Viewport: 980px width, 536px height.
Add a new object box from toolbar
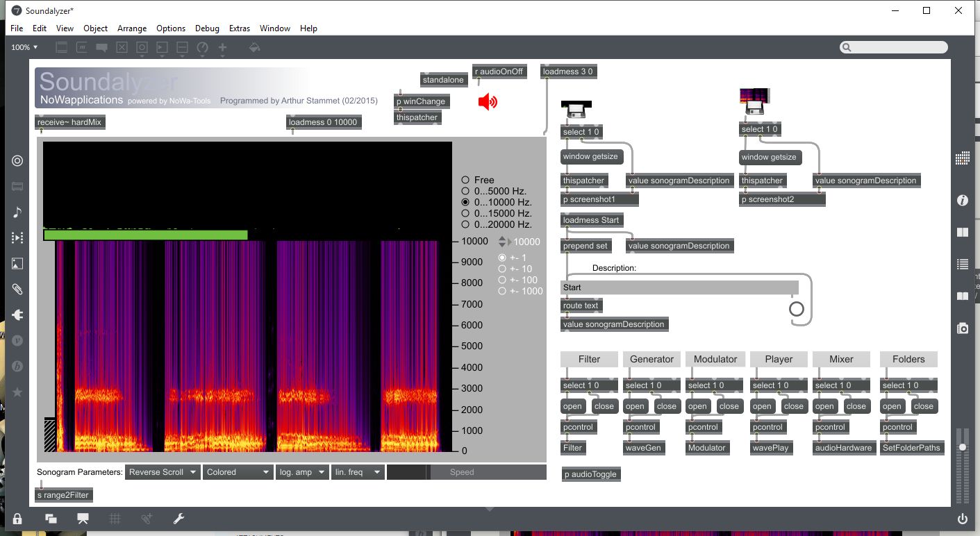coord(61,47)
